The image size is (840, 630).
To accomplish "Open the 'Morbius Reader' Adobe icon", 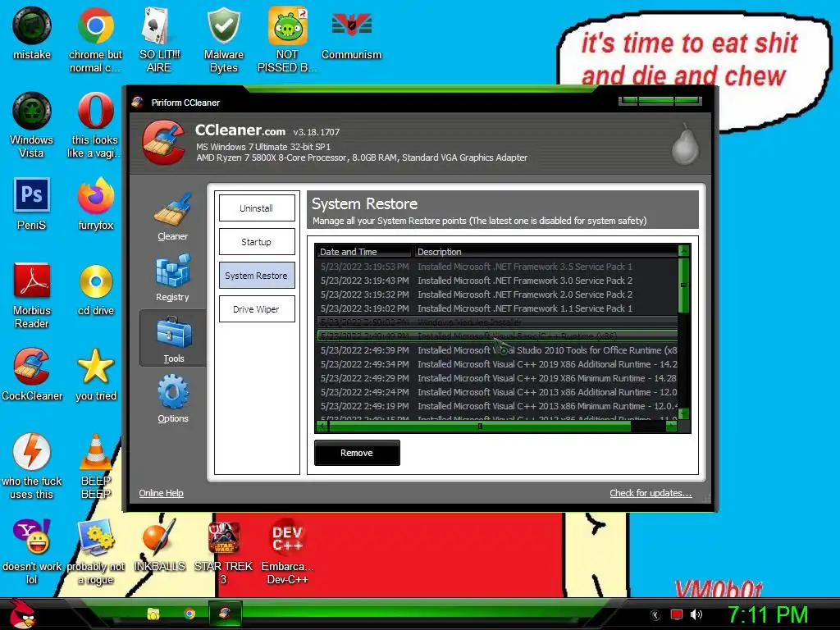I will (x=32, y=295).
